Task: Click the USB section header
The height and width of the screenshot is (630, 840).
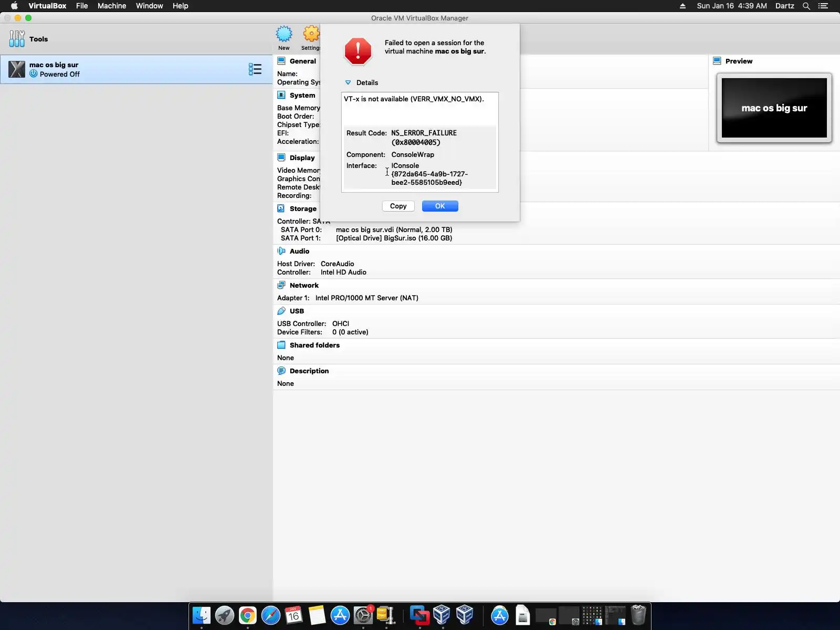Action: click(297, 311)
